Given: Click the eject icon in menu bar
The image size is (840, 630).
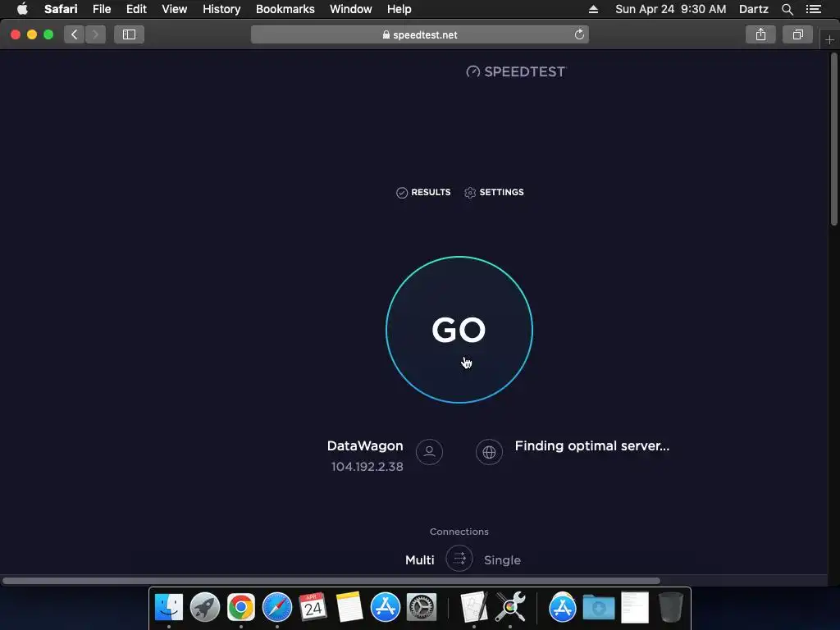Looking at the screenshot, I should (x=593, y=9).
